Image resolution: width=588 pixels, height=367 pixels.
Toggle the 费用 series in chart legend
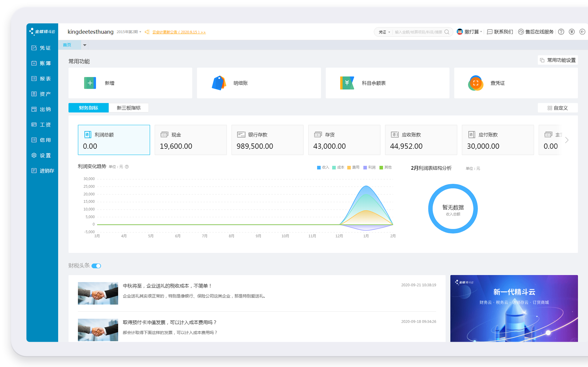(x=353, y=167)
